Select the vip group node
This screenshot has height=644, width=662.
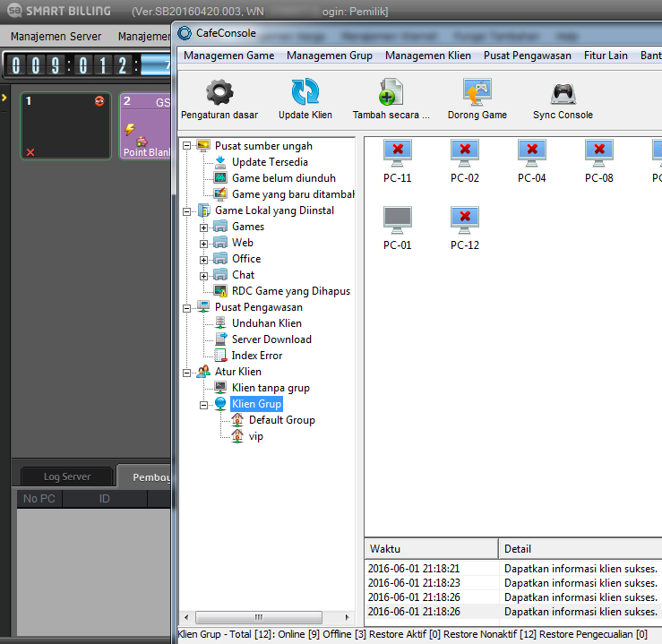pos(256,436)
